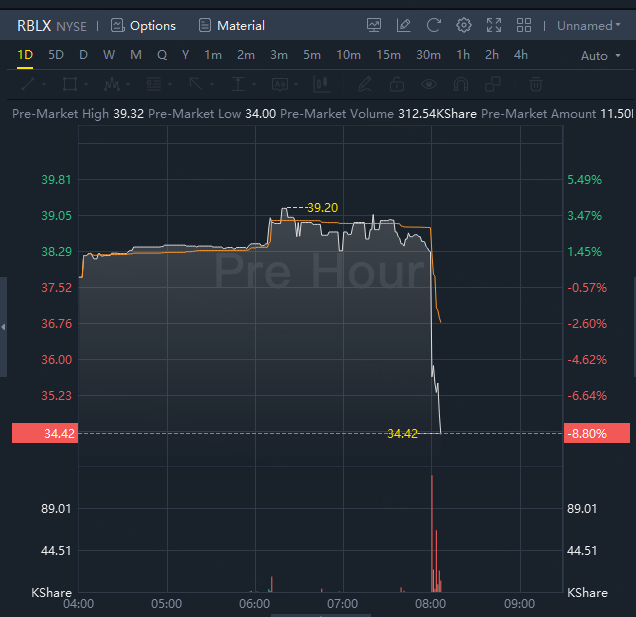The height and width of the screenshot is (617, 636).
Task: Click the trash icon to delete drawings
Action: (x=536, y=84)
